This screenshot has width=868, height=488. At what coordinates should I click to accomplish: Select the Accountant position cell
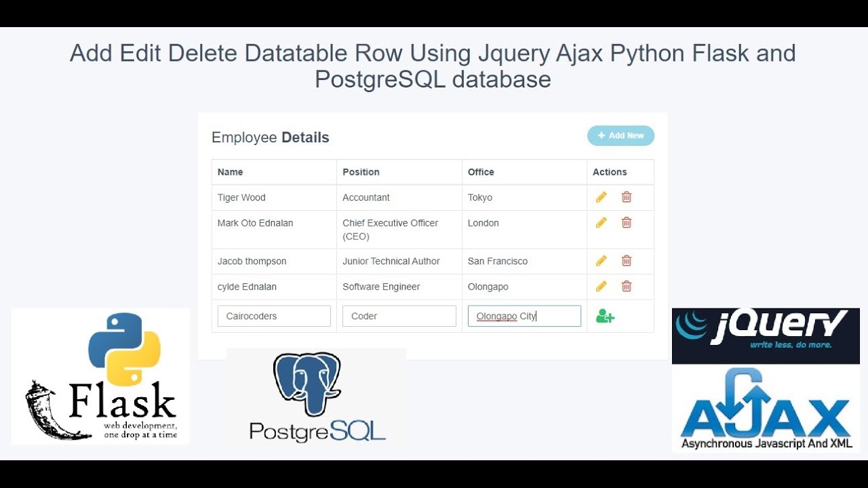click(399, 197)
